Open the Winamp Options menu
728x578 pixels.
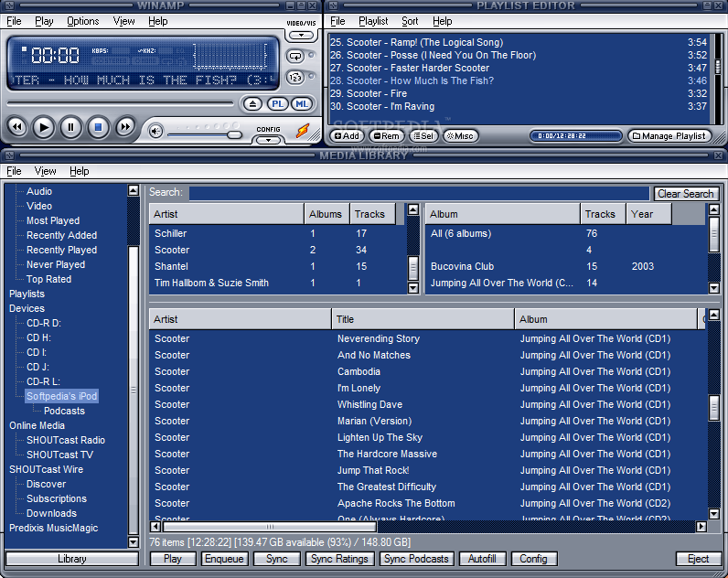click(x=82, y=21)
